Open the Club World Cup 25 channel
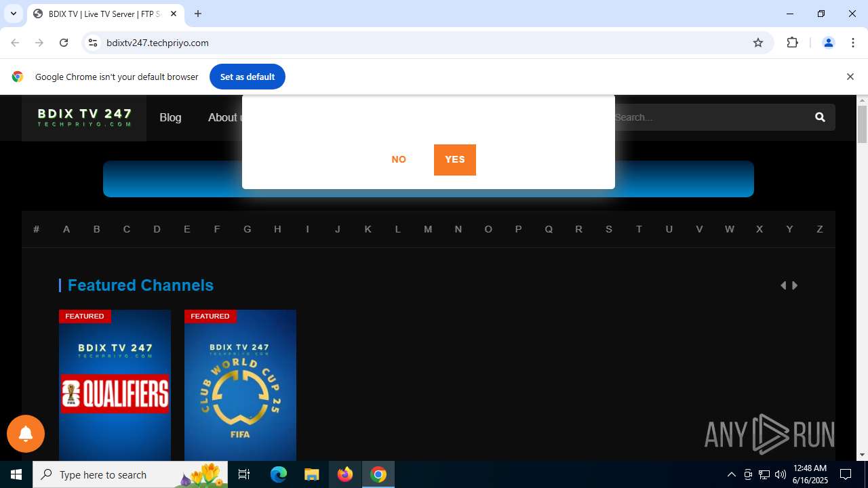 click(240, 385)
